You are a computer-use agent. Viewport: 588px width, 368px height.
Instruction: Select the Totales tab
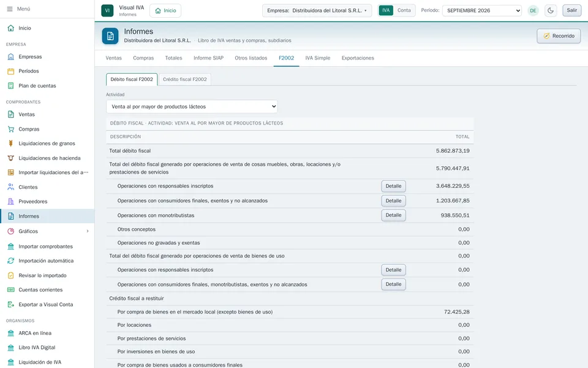coord(173,58)
